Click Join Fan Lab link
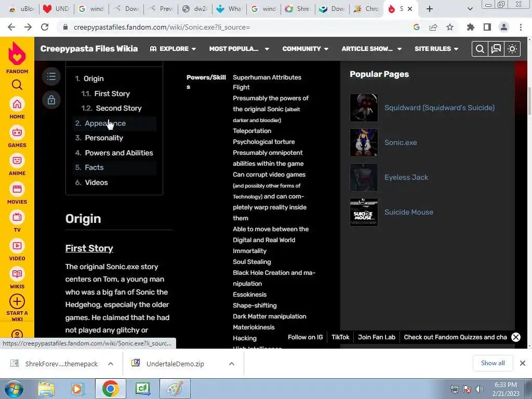The height and width of the screenshot is (399, 532). click(x=377, y=337)
